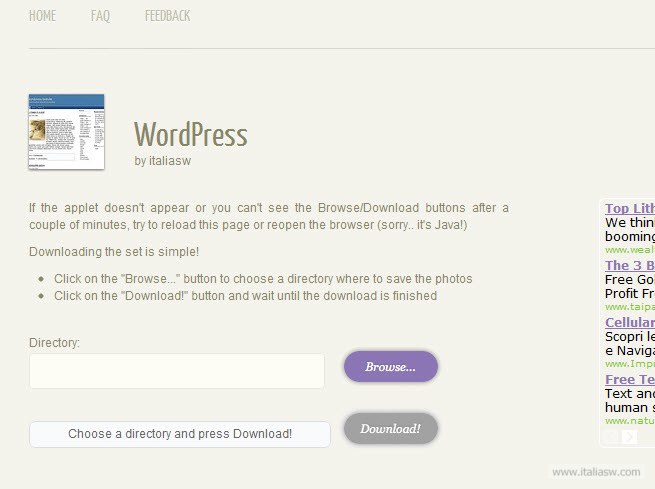Click the 'Click on the "Browse..." button' instruction line
The width and height of the screenshot is (655, 489).
[x=263, y=279]
